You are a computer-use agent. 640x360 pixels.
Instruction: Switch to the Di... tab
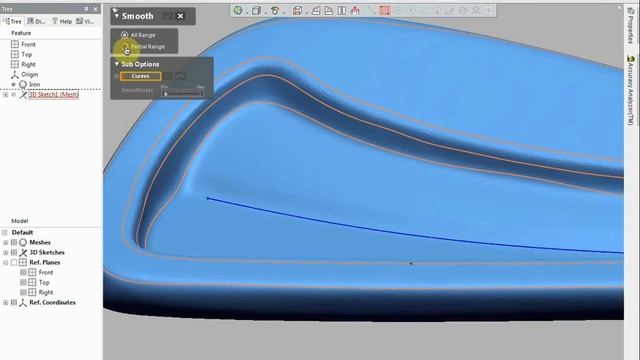[37, 21]
